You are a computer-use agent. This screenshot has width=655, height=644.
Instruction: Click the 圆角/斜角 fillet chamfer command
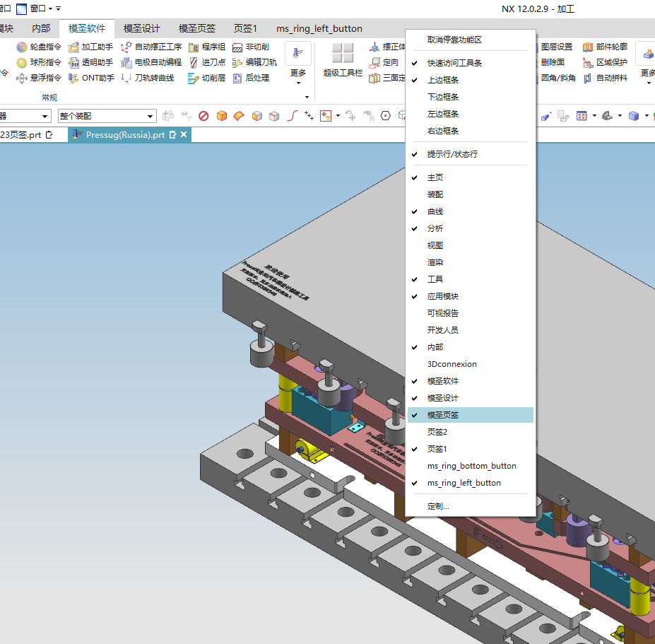[557, 78]
